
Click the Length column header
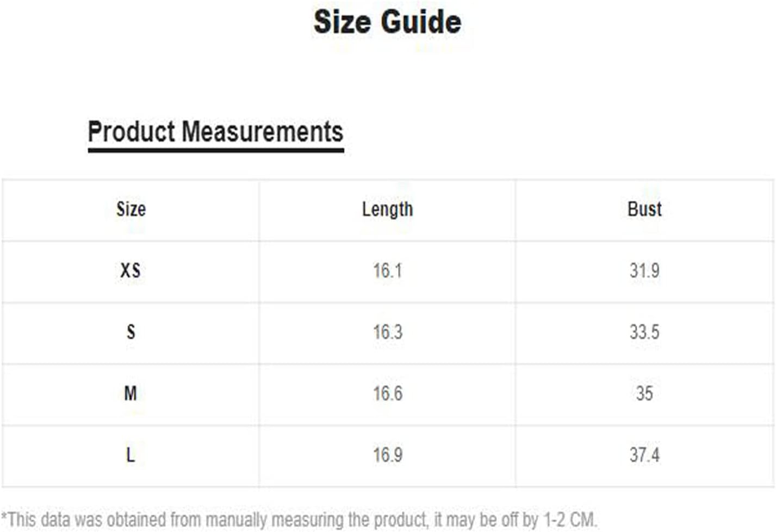pyautogui.click(x=388, y=209)
